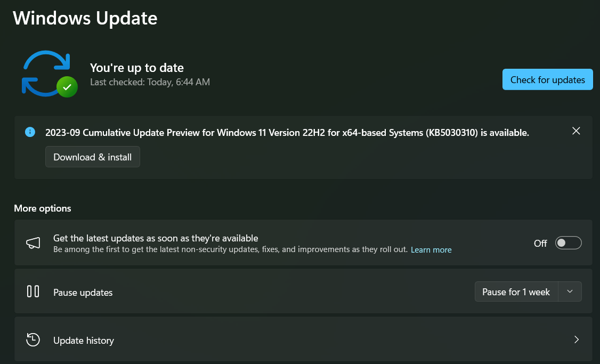This screenshot has height=364, width=600.
Task: Click the pause icon next to Pause updates
Action: point(33,292)
